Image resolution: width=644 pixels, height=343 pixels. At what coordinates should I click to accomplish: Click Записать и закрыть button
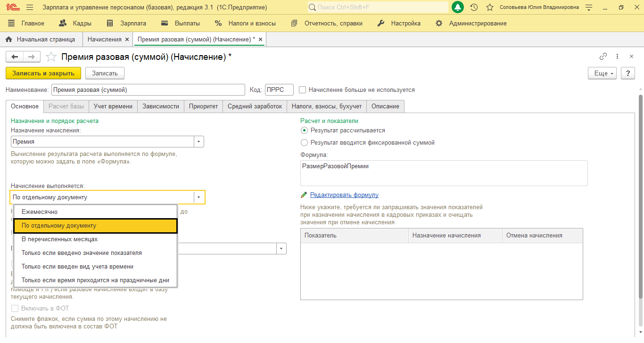[43, 73]
